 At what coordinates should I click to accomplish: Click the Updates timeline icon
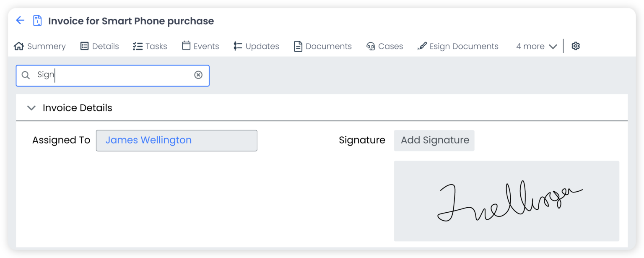coord(237,46)
